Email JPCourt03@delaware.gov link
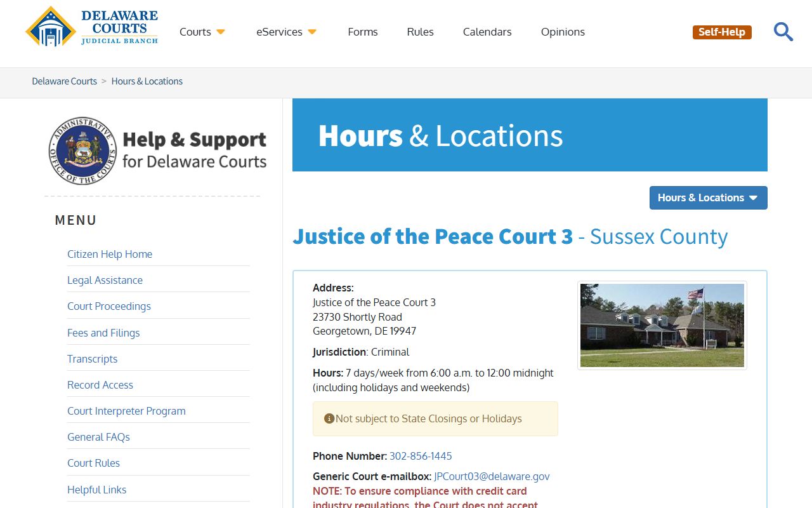Screen dimensions: 812x508 click(x=492, y=476)
